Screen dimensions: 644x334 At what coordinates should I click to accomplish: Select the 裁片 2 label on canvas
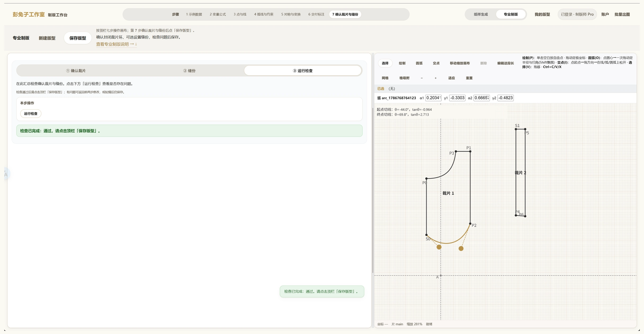coord(520,173)
